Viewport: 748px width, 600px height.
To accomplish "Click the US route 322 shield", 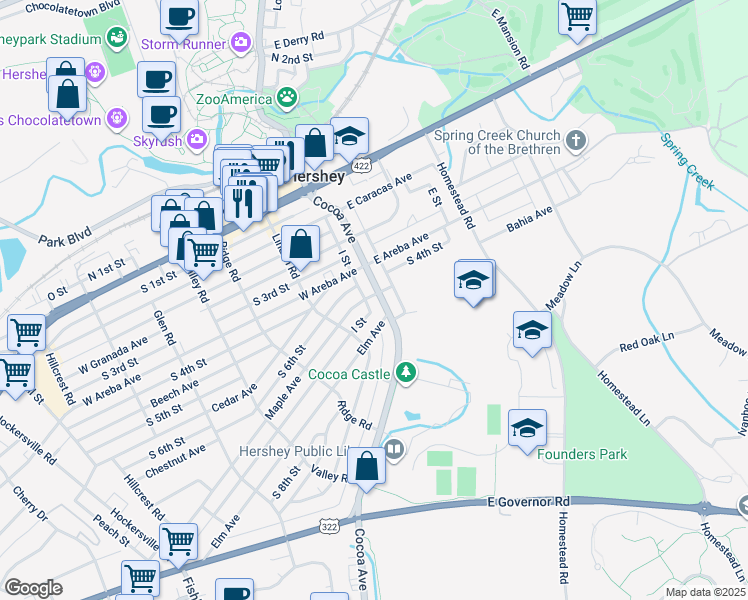I will point(329,527).
